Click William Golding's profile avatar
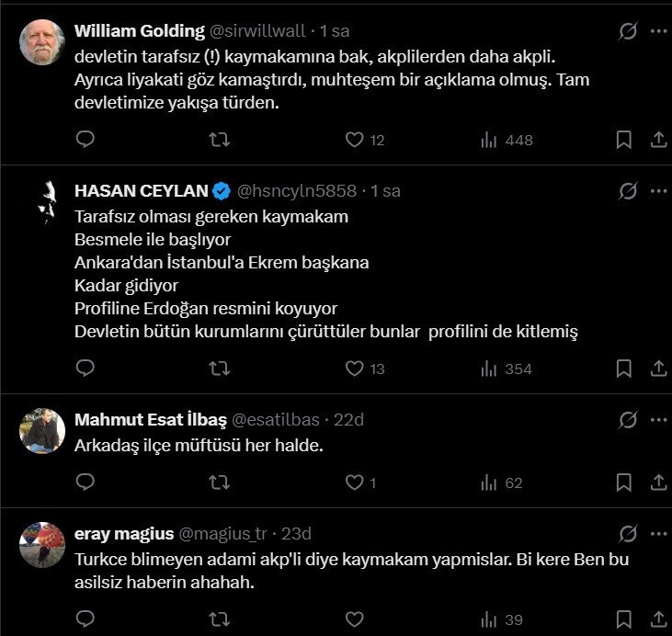Screen dimensions: 672x636 point(42,42)
